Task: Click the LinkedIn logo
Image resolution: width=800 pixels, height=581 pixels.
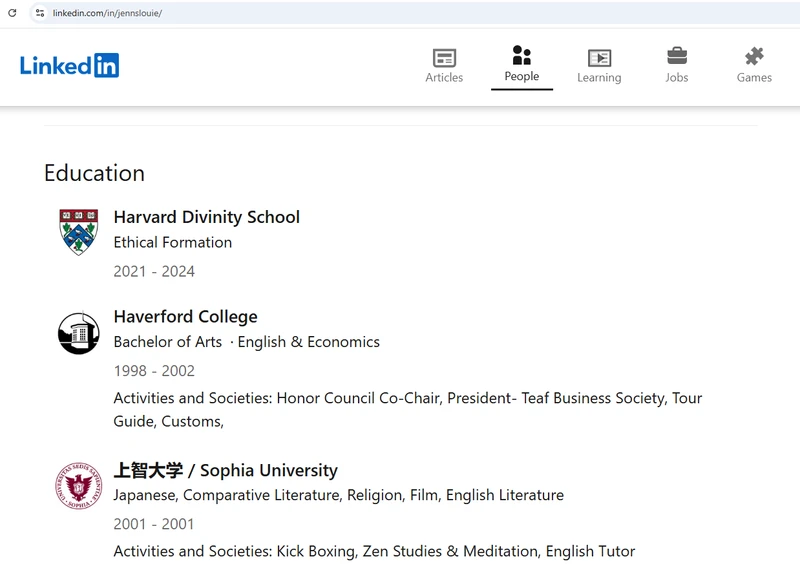Action: (x=70, y=66)
